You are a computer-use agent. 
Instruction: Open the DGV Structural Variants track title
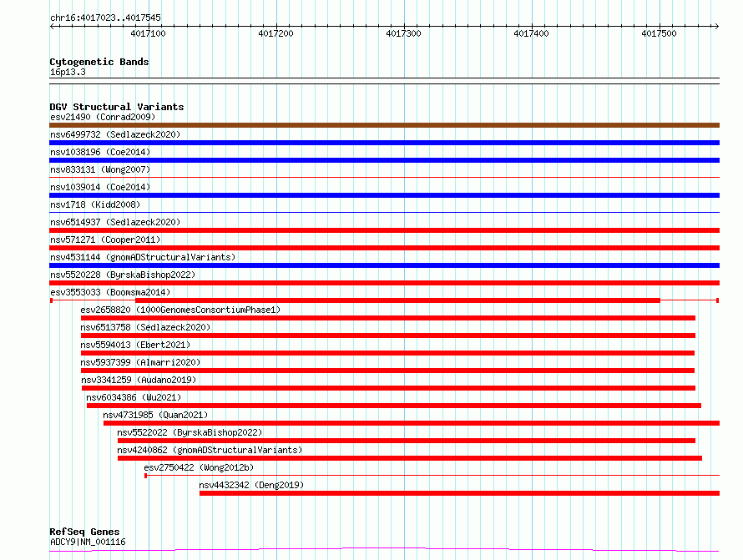116,107
